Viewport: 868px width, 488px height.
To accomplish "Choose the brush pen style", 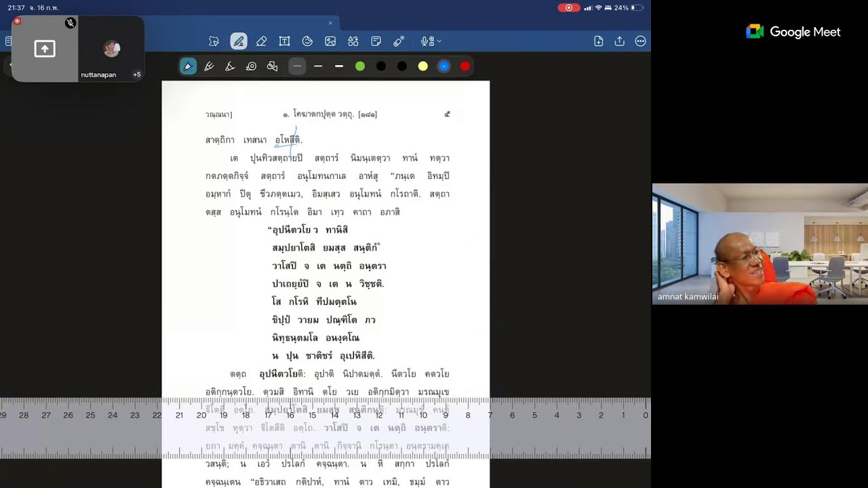I will [209, 66].
